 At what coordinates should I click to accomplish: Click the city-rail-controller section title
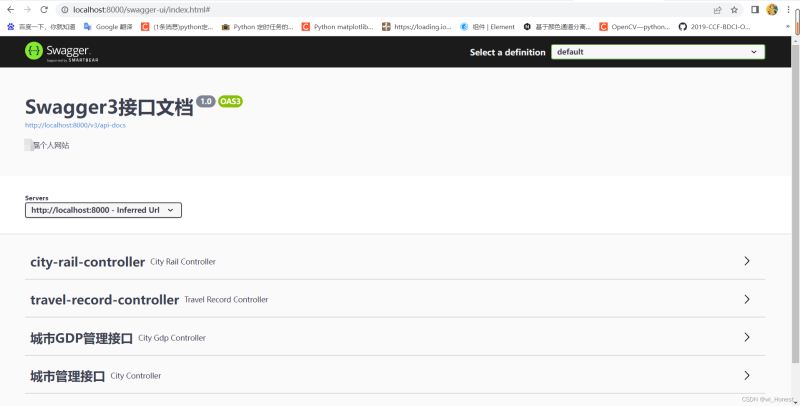click(87, 262)
